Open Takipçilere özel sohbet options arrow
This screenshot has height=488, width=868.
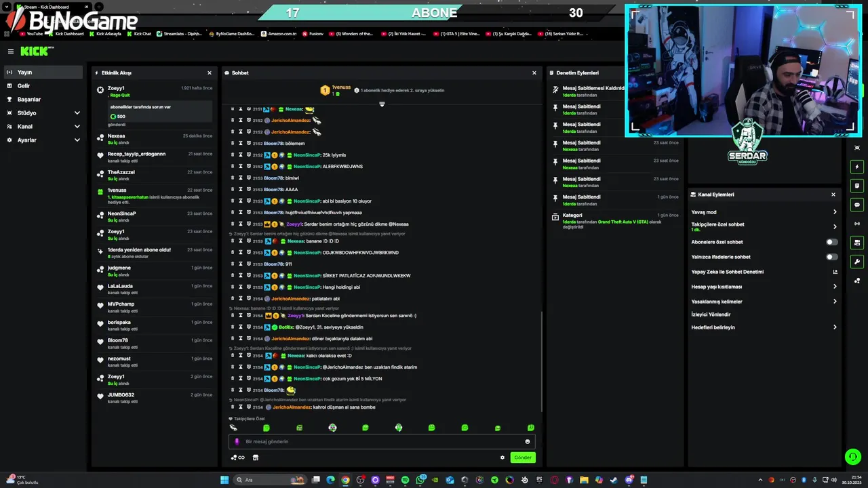[835, 227]
